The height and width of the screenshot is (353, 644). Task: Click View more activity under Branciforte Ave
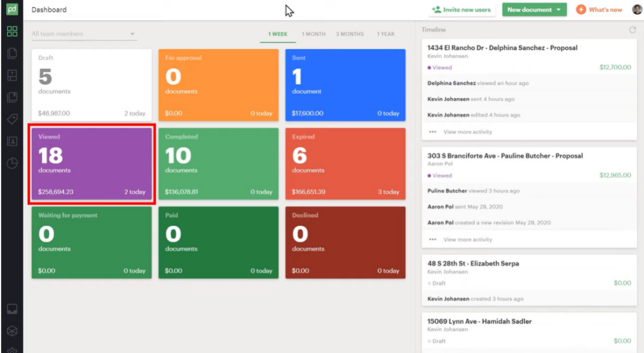click(467, 240)
